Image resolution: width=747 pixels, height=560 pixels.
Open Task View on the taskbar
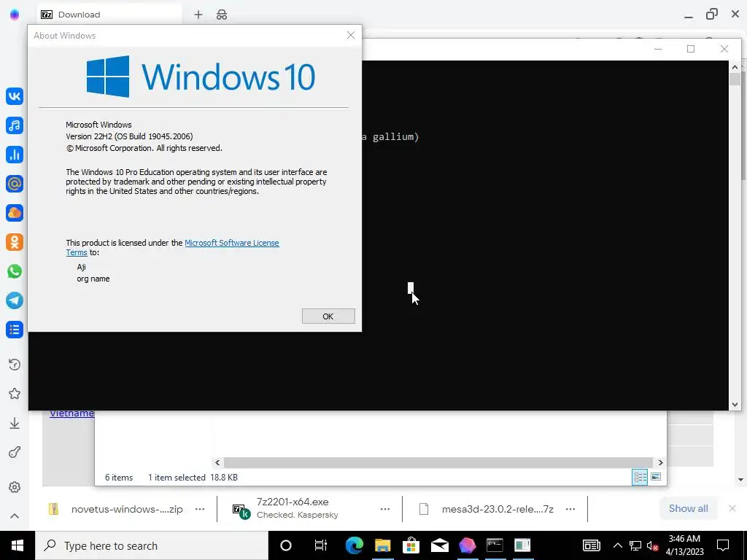321,545
